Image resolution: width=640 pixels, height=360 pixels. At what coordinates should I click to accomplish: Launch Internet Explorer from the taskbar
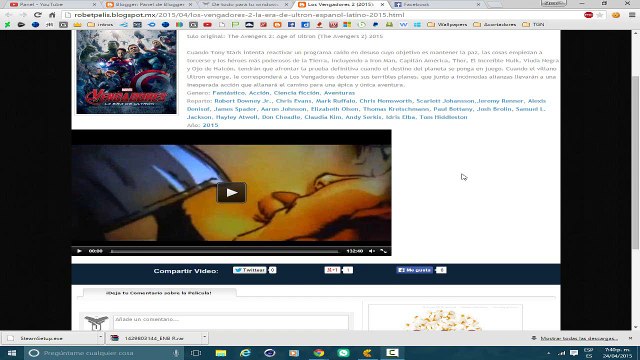pos(245,353)
